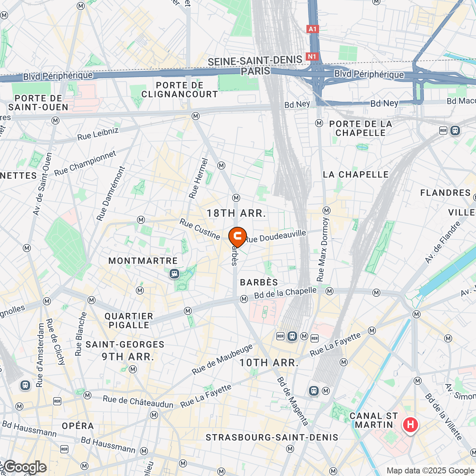Click the N1 road shield
Viewport: 476px width, 476px height.
(x=312, y=57)
